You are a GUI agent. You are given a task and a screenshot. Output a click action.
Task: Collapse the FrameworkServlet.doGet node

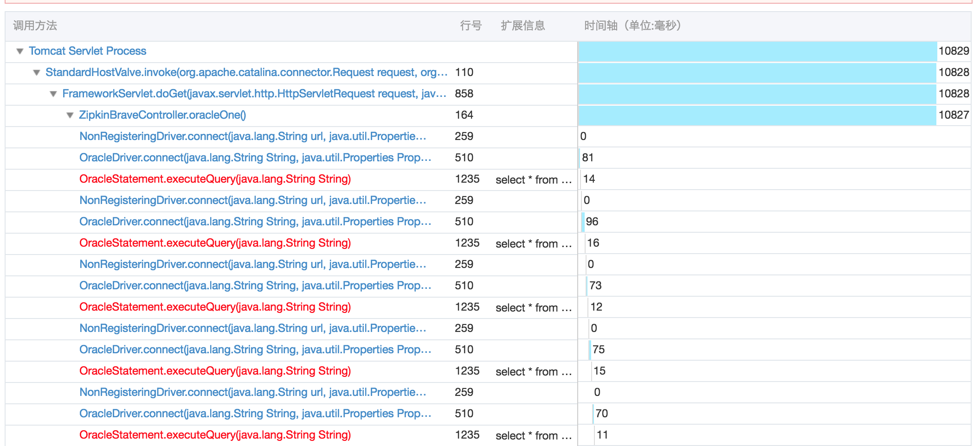[53, 94]
